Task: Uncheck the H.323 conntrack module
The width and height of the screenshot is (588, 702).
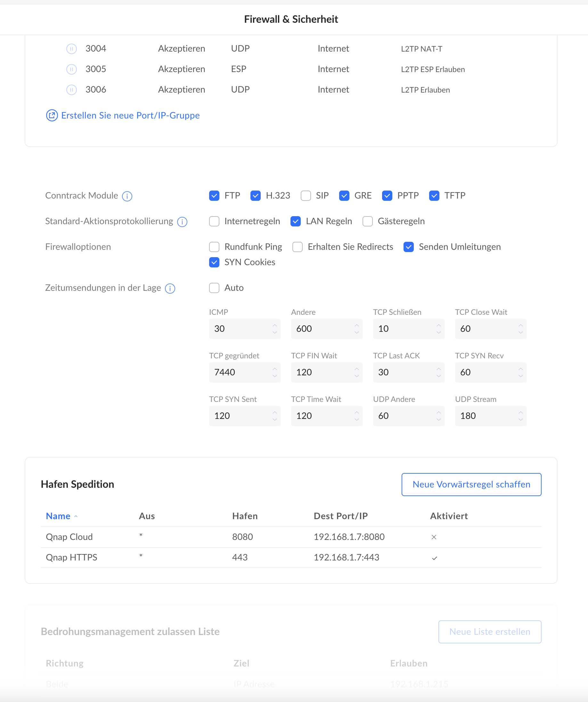Action: pos(255,196)
